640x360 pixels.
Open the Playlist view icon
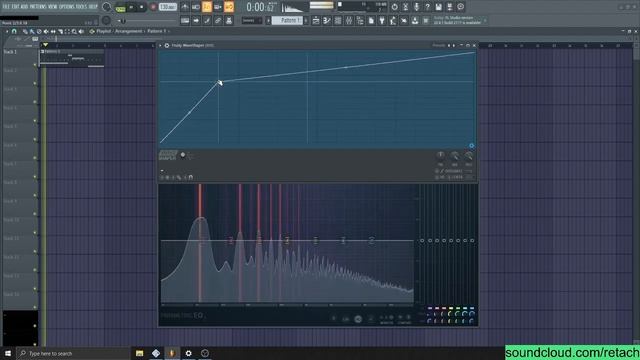click(x=316, y=20)
